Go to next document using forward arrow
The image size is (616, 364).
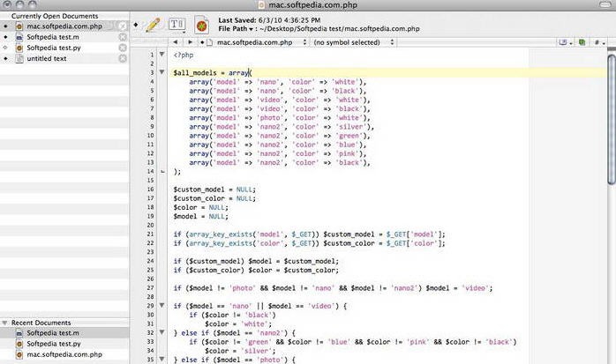[190, 42]
